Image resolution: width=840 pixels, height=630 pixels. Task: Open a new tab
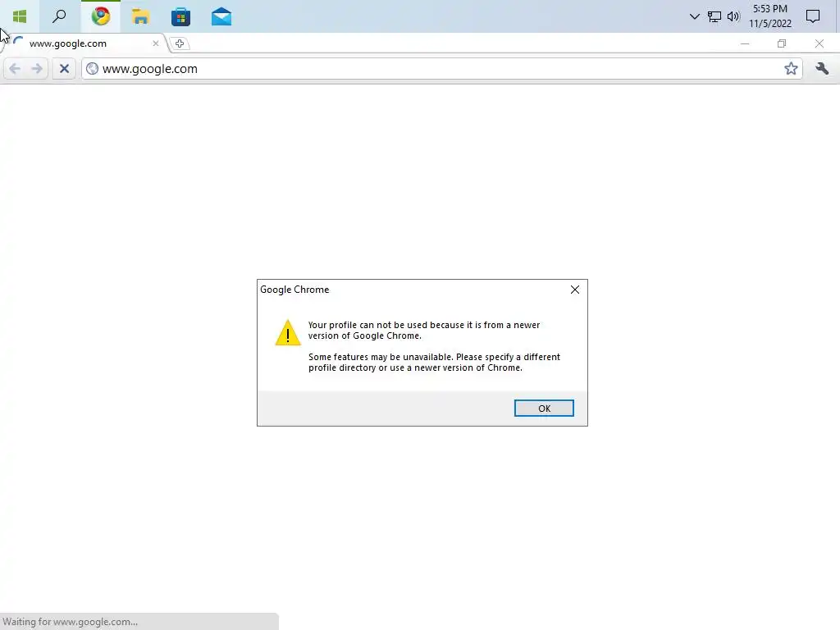180,43
